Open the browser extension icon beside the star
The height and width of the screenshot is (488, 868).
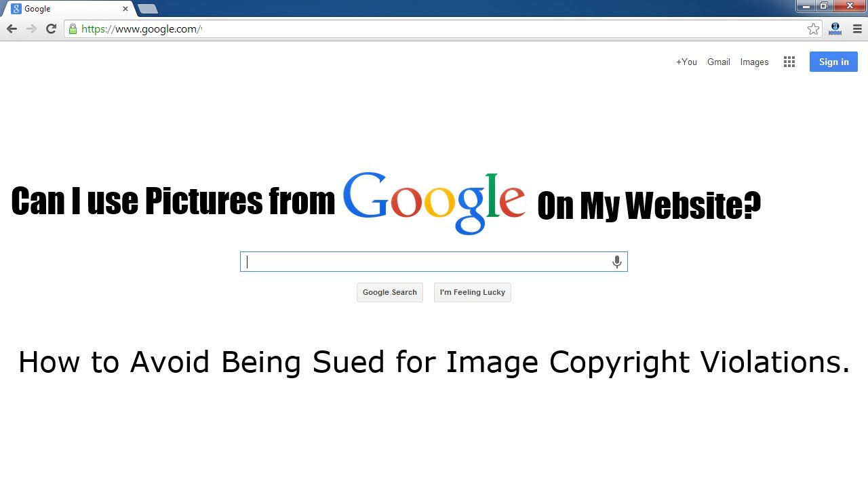[835, 28]
